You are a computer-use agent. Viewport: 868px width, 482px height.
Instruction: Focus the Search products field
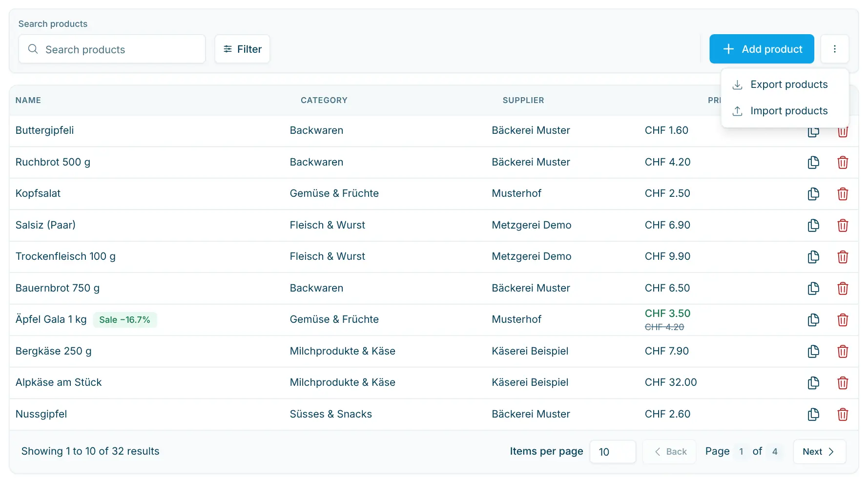pyautogui.click(x=112, y=49)
